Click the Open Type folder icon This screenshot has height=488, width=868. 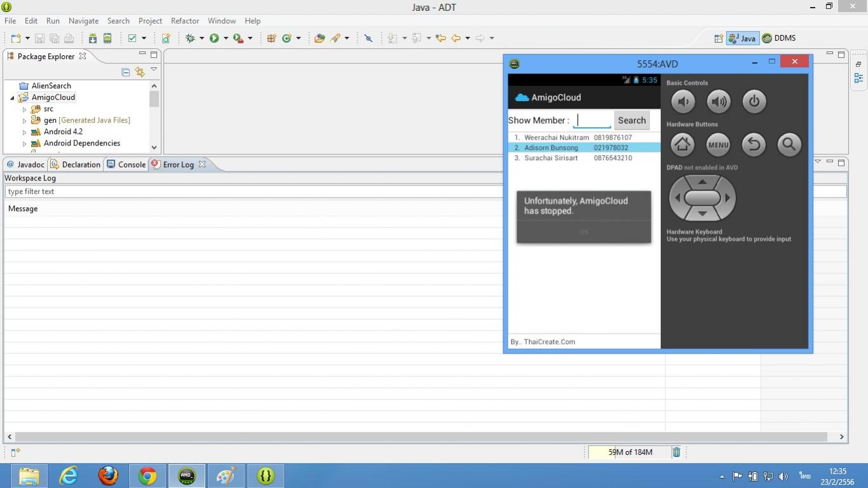click(320, 38)
